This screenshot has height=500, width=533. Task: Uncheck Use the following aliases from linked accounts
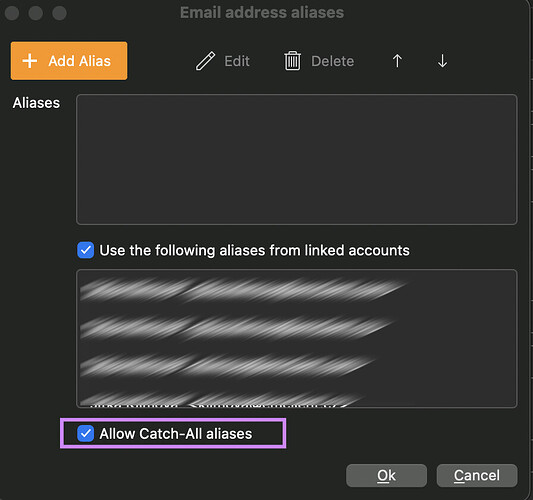tap(85, 250)
